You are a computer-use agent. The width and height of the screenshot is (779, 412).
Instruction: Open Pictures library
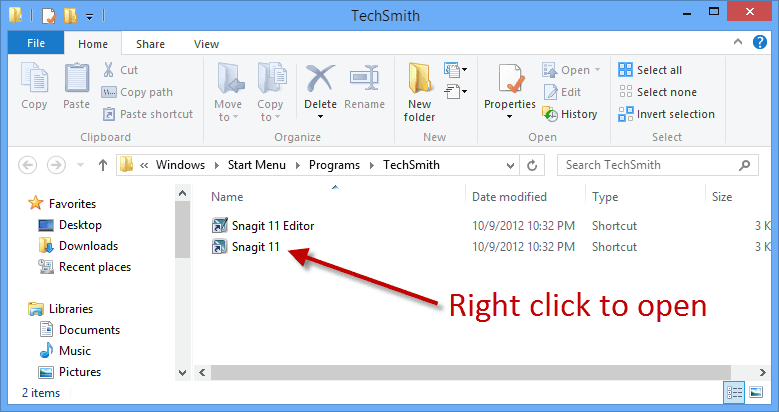point(70,372)
